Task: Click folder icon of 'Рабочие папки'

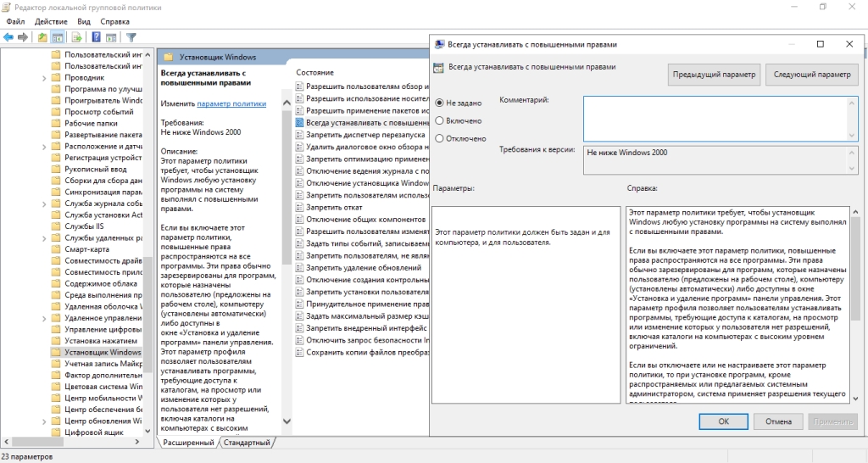Action: point(55,123)
